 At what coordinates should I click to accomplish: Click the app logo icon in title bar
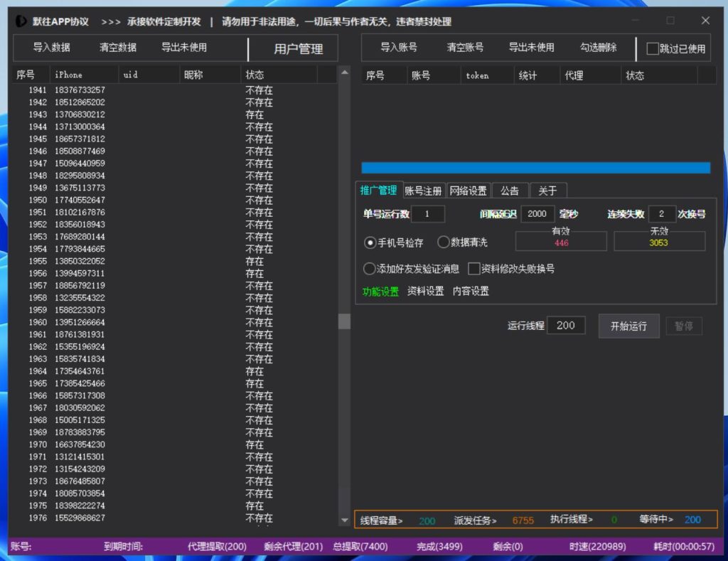point(21,21)
